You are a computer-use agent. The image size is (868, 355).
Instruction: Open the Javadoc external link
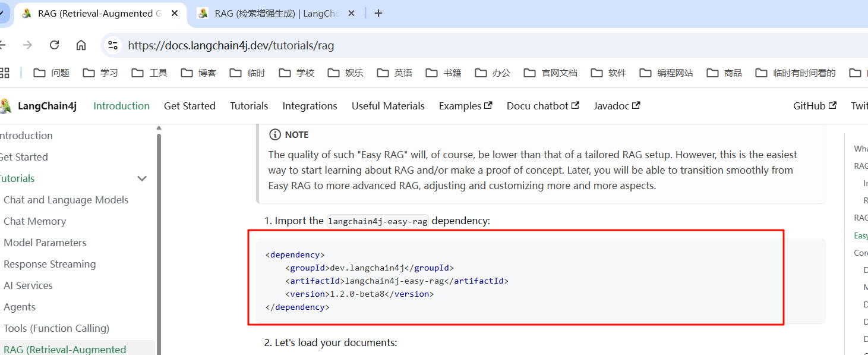coord(617,106)
